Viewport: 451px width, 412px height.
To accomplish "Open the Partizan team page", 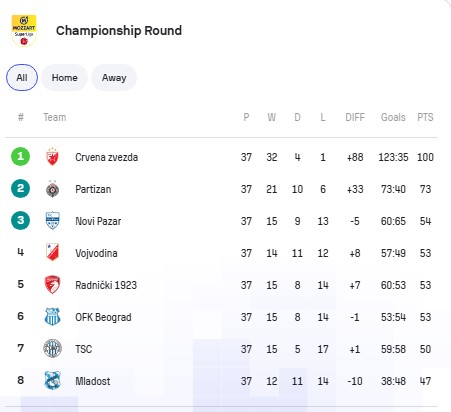I will pyautogui.click(x=93, y=189).
